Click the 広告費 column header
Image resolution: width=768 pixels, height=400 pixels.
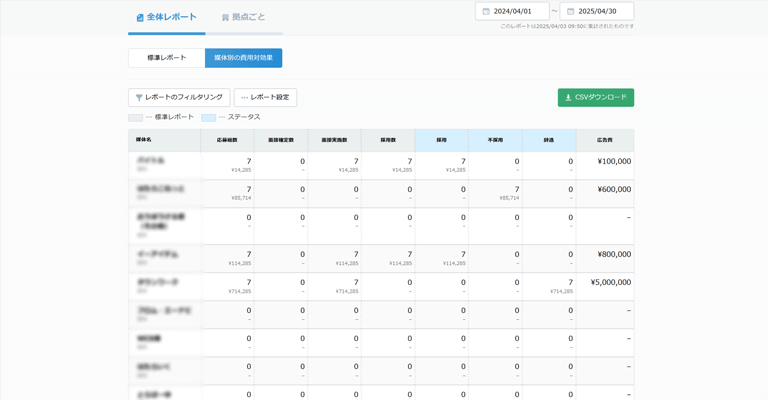[x=605, y=140]
